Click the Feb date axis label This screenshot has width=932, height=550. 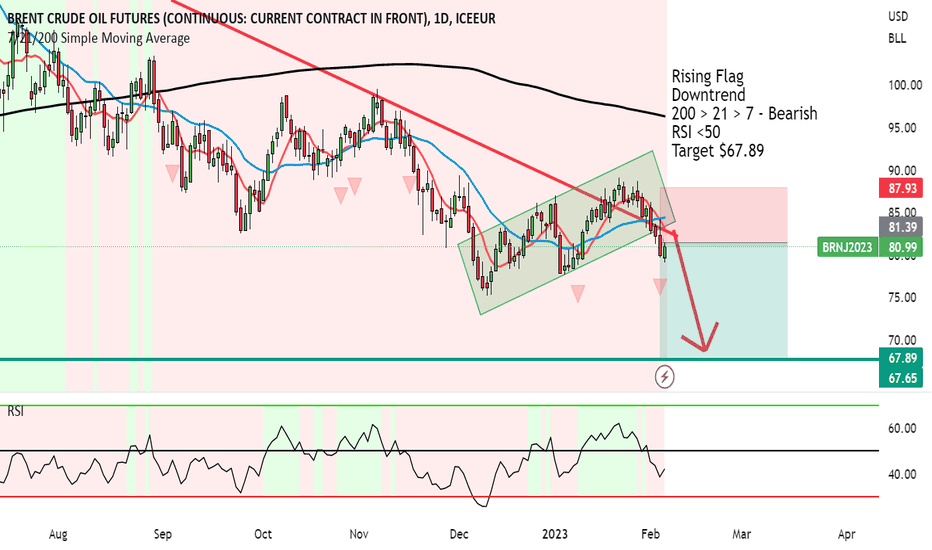coord(651,534)
